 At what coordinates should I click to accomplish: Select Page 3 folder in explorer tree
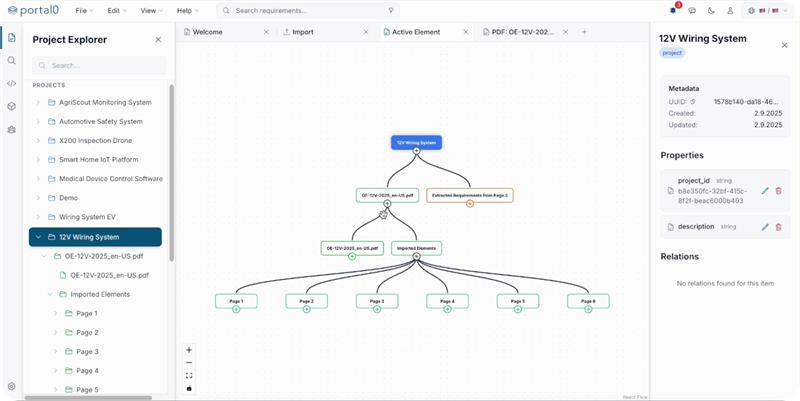click(87, 352)
